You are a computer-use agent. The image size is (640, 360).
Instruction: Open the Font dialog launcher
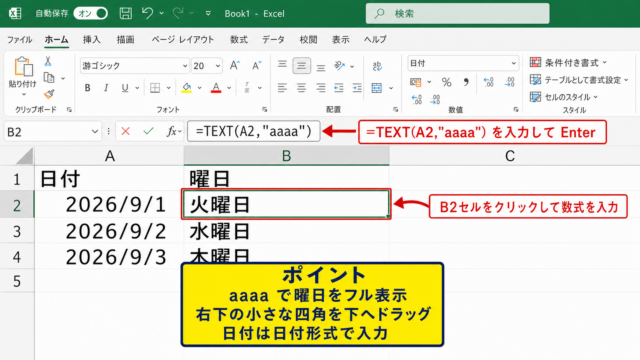click(264, 110)
